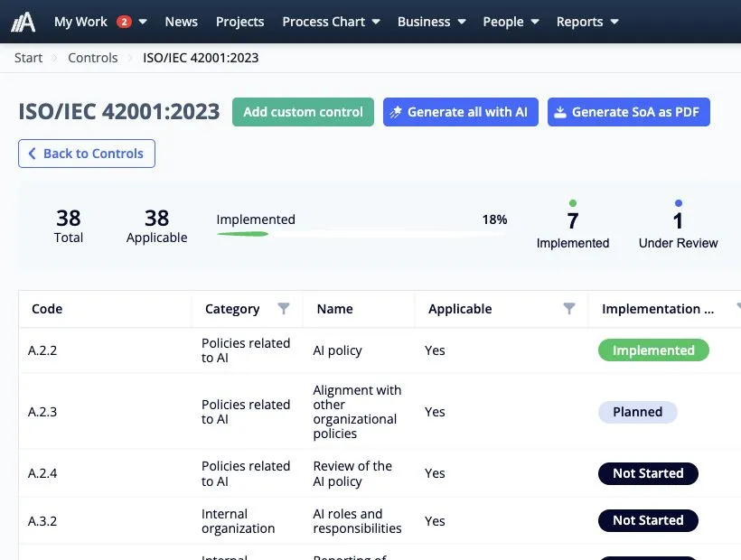Select code A.2.3

pyautogui.click(x=42, y=412)
